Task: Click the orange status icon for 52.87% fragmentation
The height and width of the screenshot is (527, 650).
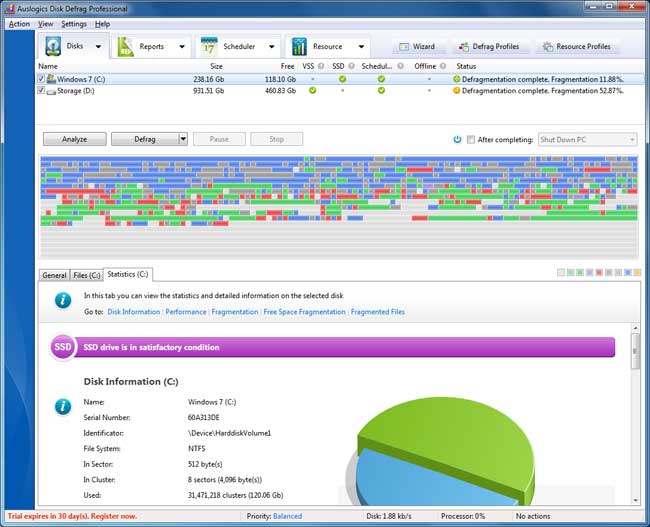Action: coord(456,90)
